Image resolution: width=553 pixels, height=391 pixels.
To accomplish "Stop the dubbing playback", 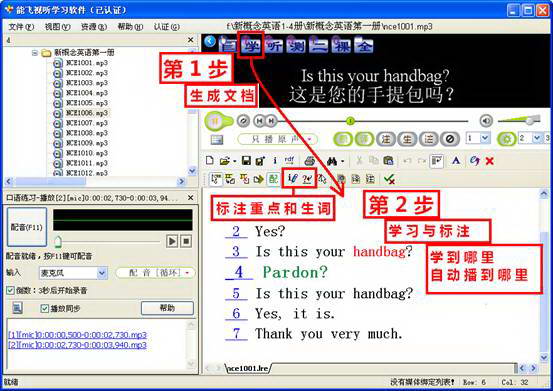I will [x=186, y=241].
